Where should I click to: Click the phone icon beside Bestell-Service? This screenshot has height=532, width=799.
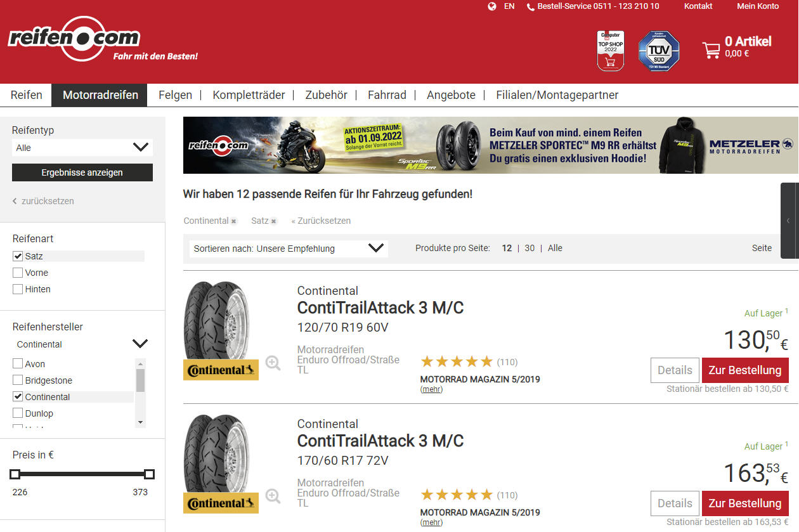[531, 7]
